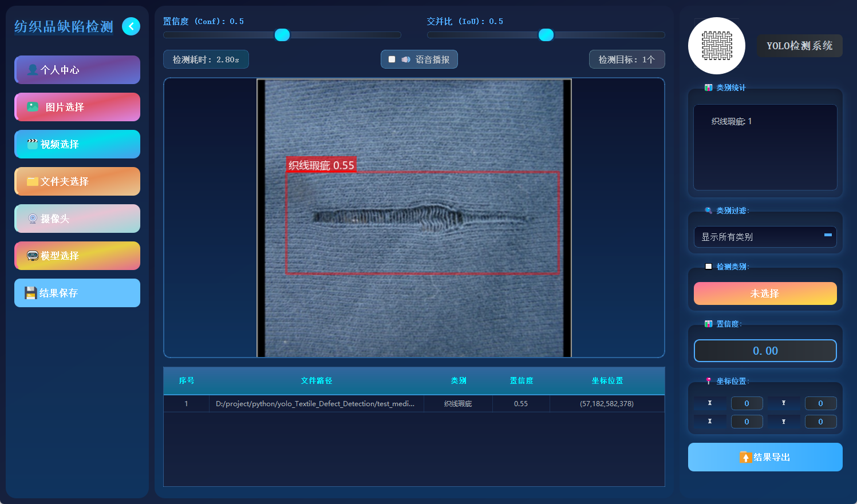Open 模型选择 model selection

pos(77,256)
